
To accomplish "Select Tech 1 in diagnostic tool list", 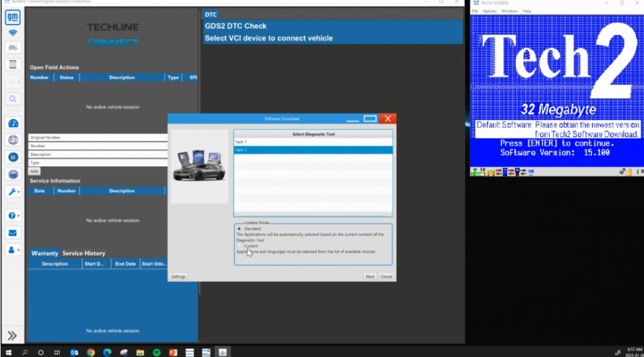I will click(313, 142).
